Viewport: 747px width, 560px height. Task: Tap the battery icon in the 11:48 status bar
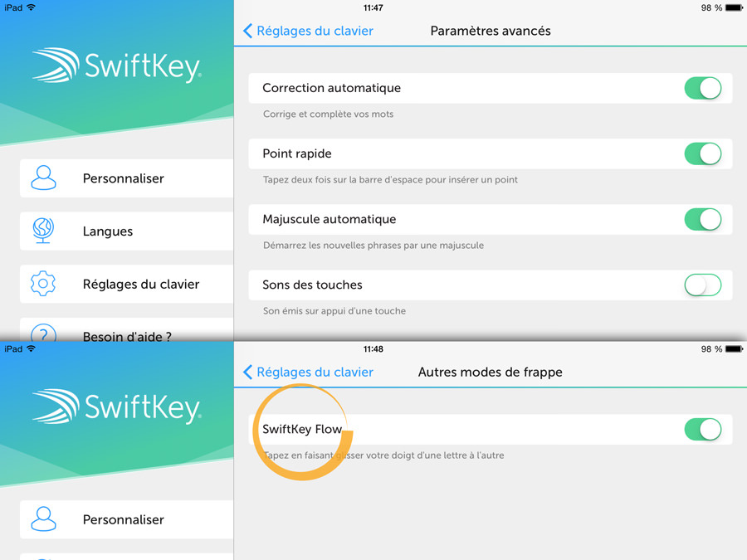tap(735, 349)
